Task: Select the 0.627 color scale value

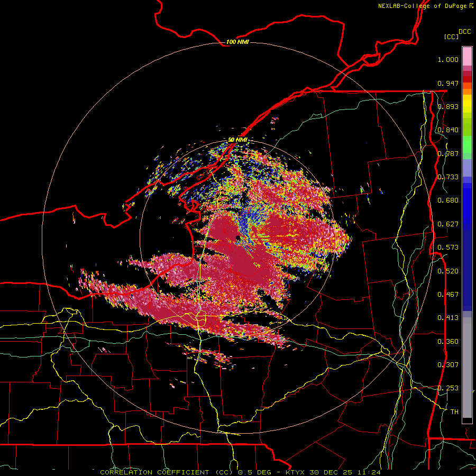Action: point(448,224)
